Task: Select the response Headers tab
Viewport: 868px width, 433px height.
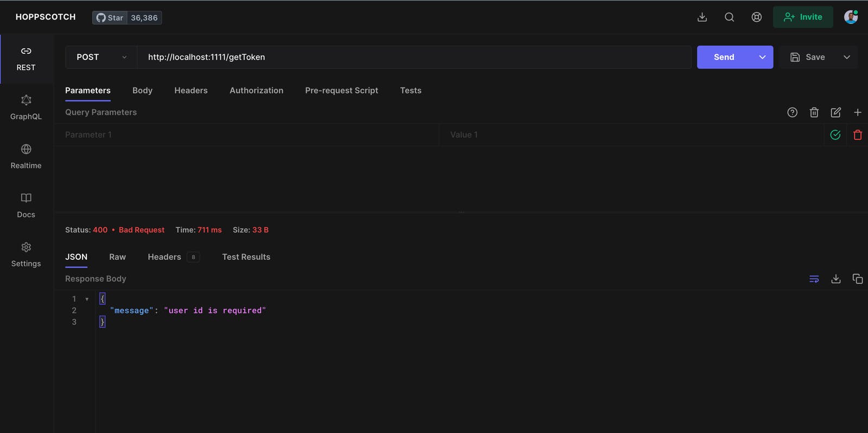Action: 174,257
